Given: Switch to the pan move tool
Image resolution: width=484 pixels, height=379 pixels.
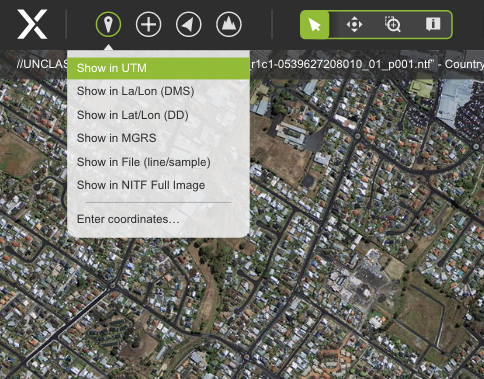Looking at the screenshot, I should coord(354,25).
